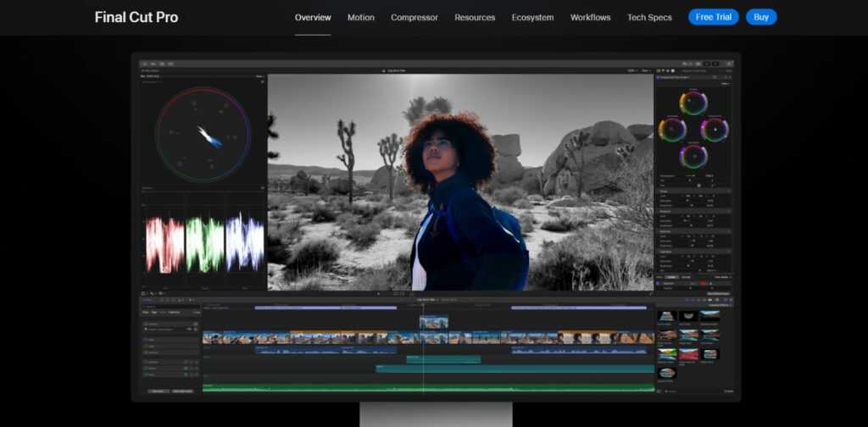Click the vectorscope circular display
This screenshot has width=868, height=427.
(203, 134)
